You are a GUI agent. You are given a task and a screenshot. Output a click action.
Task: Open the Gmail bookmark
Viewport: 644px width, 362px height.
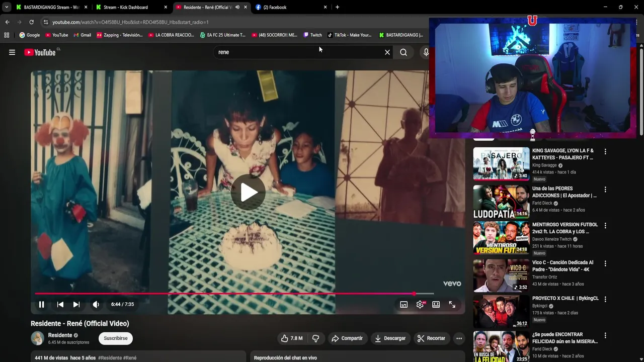[82, 35]
